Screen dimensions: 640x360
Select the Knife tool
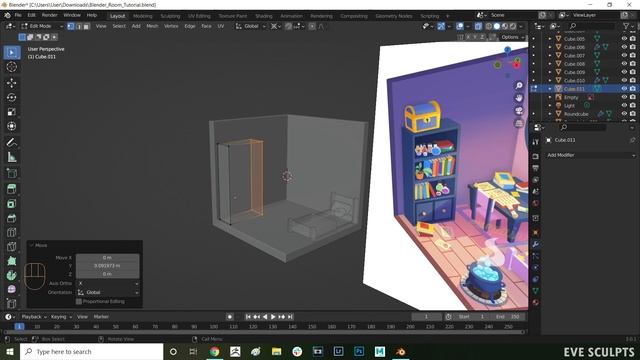click(x=11, y=247)
